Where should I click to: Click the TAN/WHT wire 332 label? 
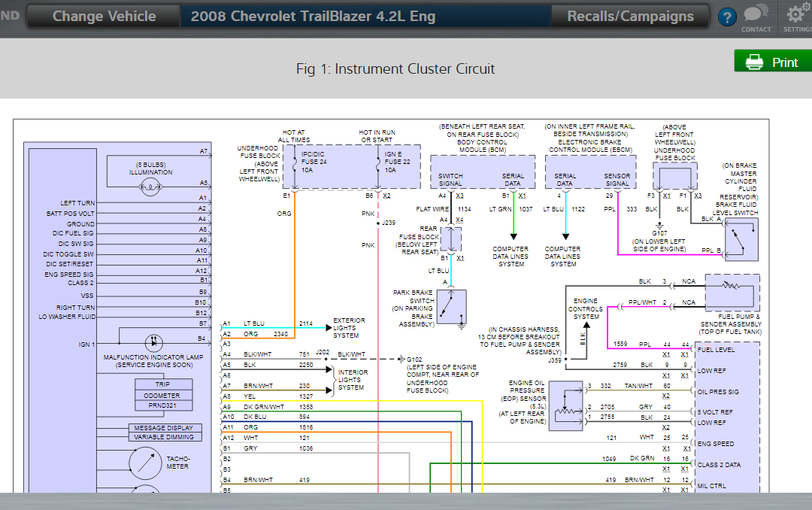coord(638,386)
